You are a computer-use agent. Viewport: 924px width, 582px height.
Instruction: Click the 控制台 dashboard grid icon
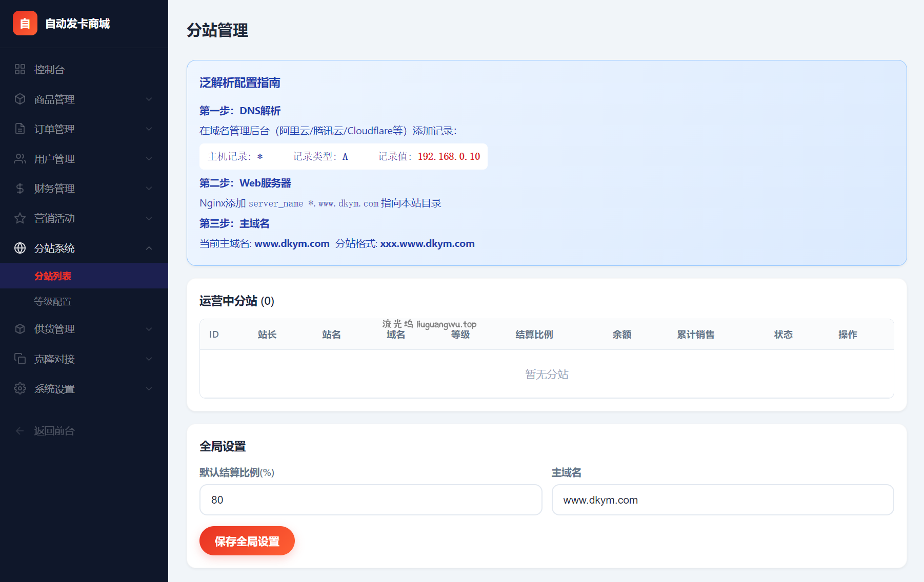tap(20, 69)
